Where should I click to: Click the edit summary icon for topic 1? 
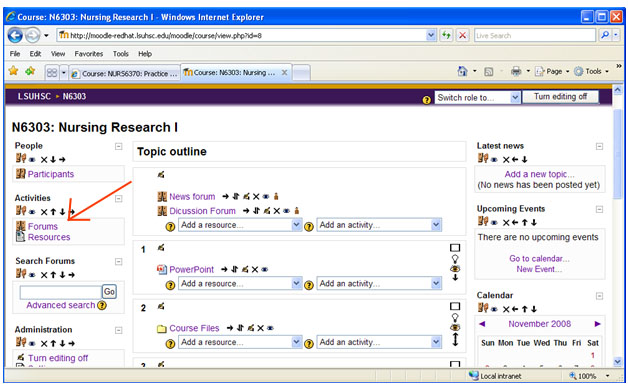[161, 248]
